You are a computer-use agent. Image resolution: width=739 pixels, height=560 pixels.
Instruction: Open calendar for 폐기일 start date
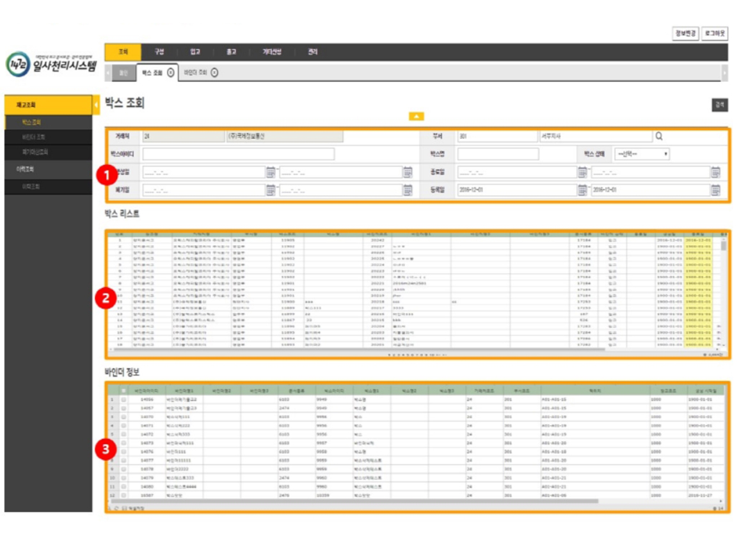(271, 190)
